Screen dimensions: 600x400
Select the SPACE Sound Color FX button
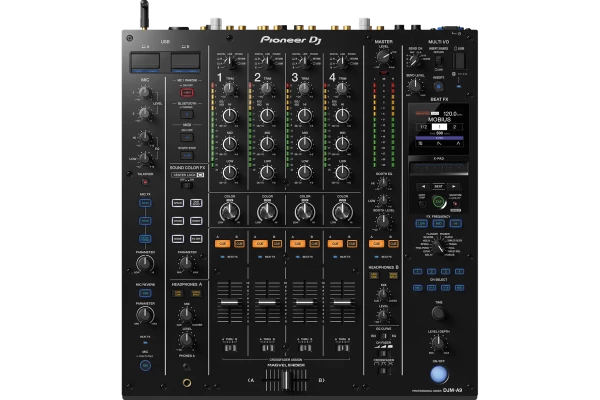click(x=178, y=203)
